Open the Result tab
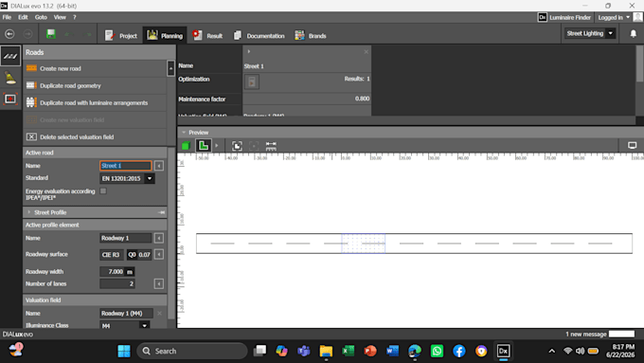 207,36
